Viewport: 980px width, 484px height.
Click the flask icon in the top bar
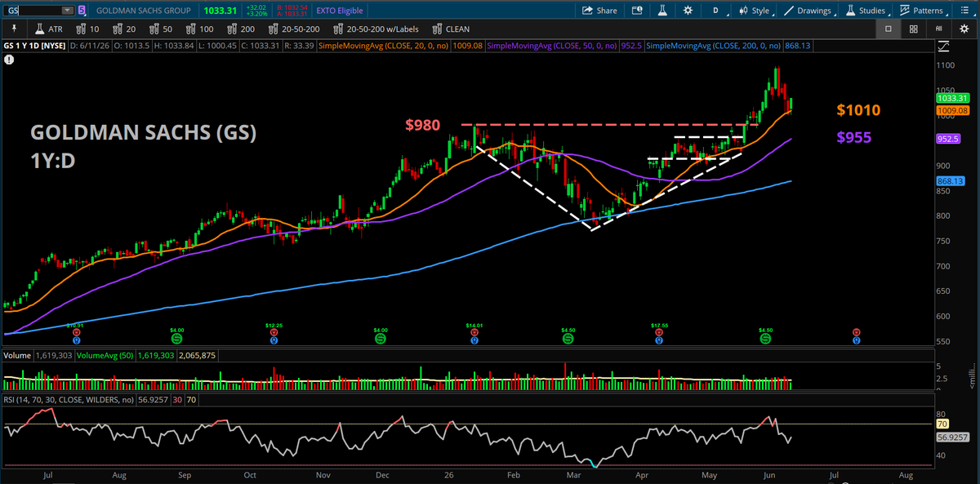point(663,11)
